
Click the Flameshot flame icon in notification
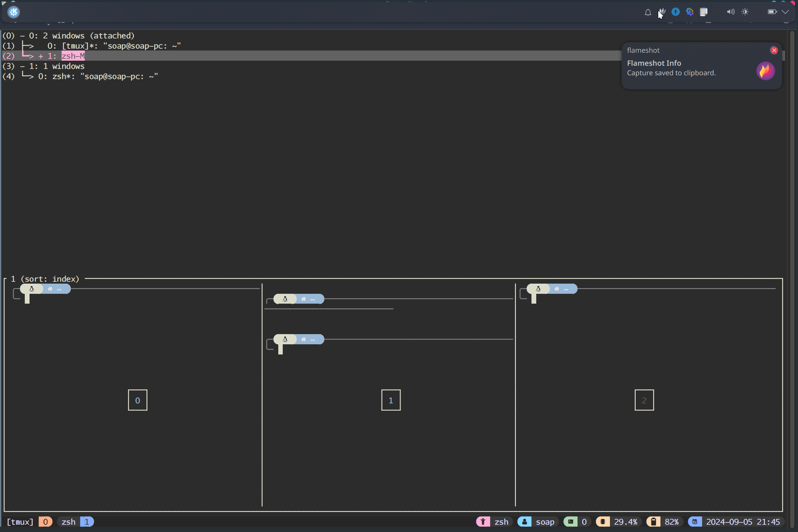coord(765,71)
